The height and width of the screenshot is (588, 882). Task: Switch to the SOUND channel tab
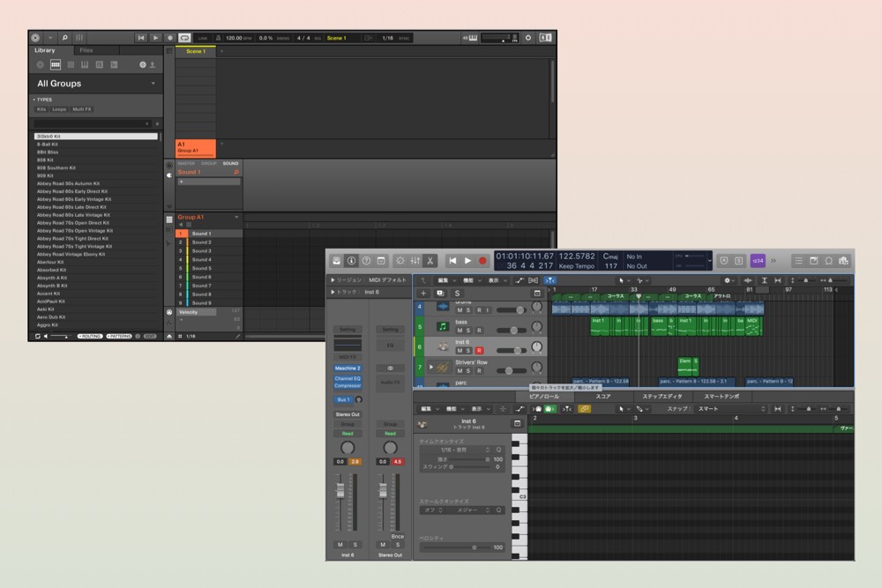[x=230, y=164]
